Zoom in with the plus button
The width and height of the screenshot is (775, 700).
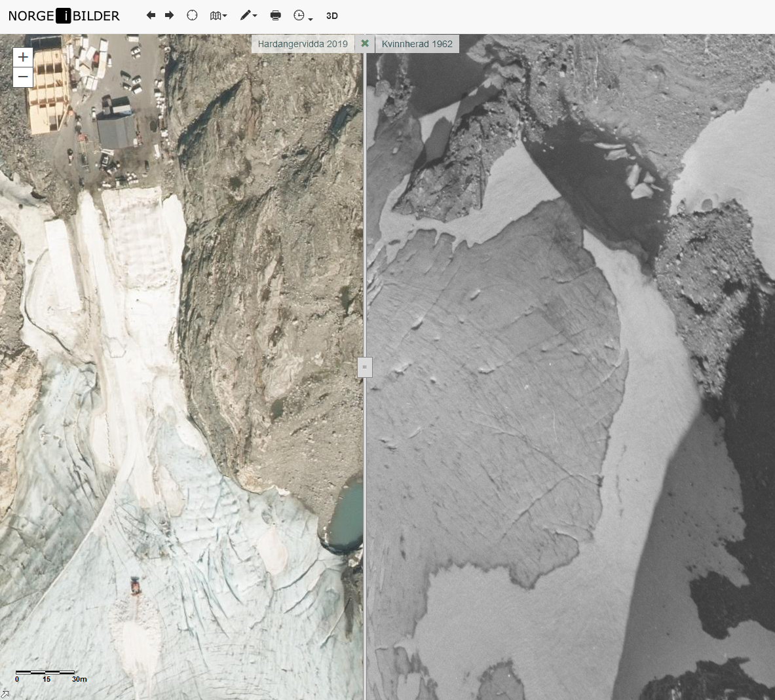(23, 57)
